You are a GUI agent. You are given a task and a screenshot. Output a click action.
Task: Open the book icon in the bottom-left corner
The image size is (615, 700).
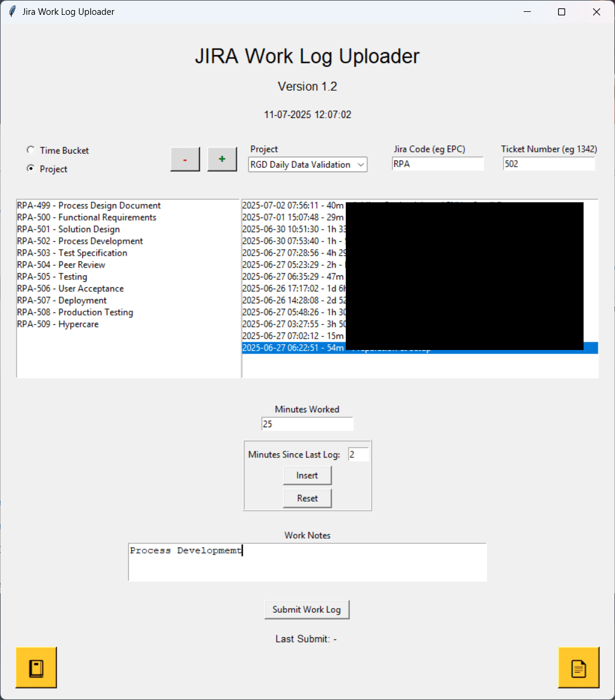point(36,667)
